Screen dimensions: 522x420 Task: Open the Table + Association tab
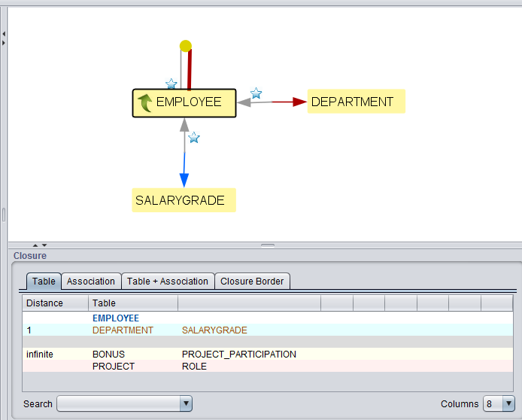click(167, 282)
